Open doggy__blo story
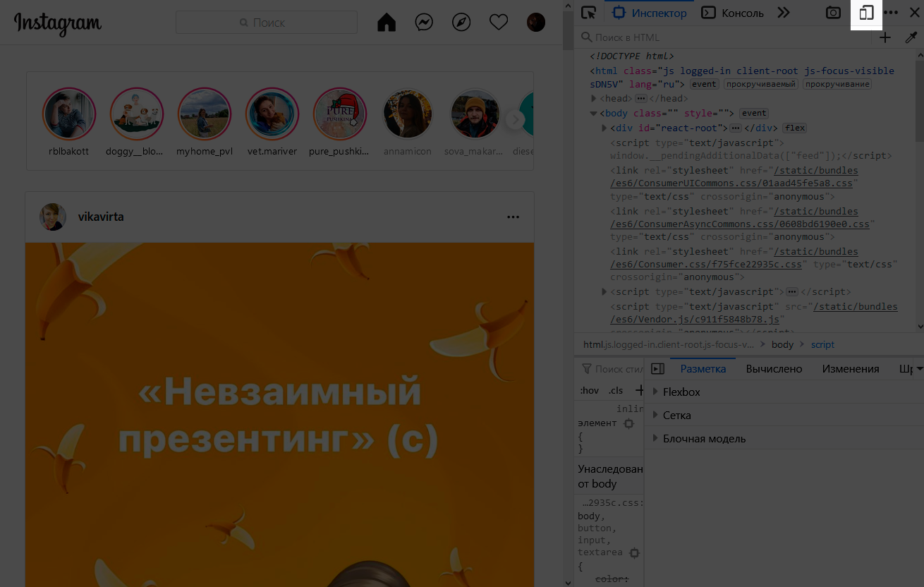 pos(137,114)
